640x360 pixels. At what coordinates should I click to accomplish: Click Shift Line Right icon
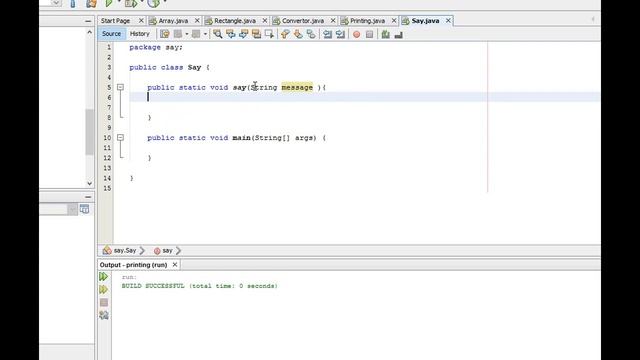[340, 34]
